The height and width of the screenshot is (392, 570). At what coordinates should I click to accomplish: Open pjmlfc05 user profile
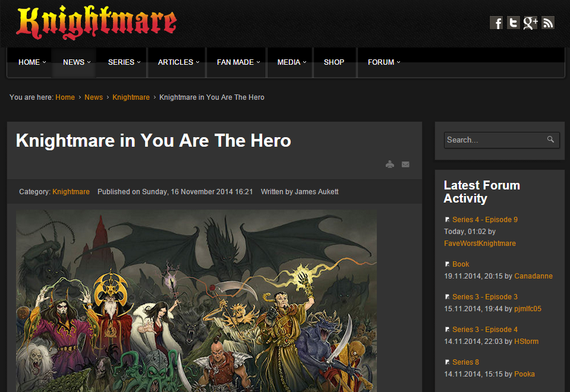click(x=527, y=309)
